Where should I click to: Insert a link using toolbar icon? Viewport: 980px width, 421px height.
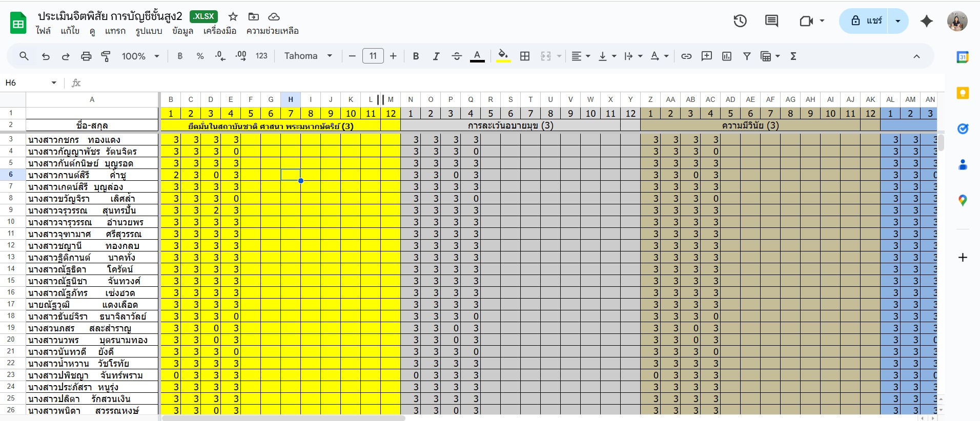coord(686,56)
